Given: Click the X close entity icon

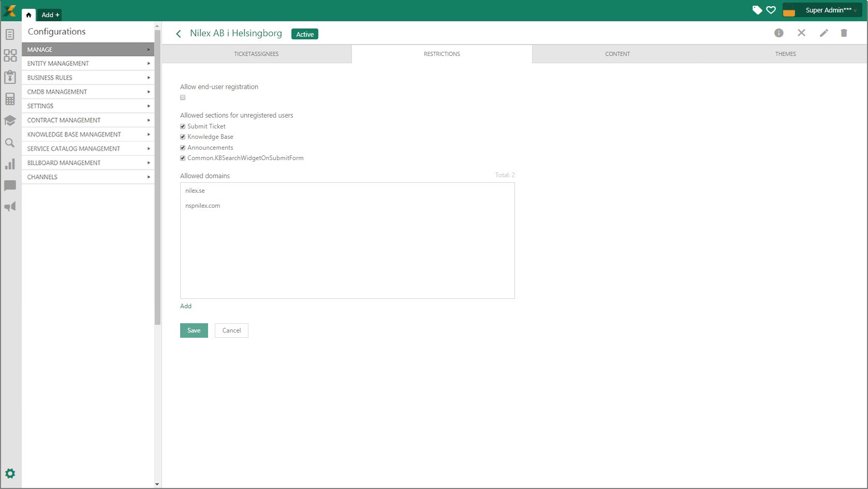Looking at the screenshot, I should point(801,33).
